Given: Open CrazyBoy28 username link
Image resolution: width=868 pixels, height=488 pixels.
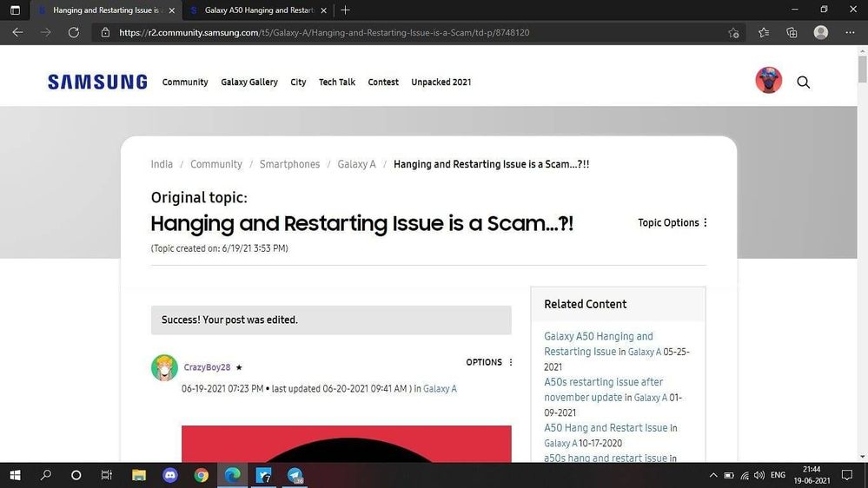Looking at the screenshot, I should [207, 367].
